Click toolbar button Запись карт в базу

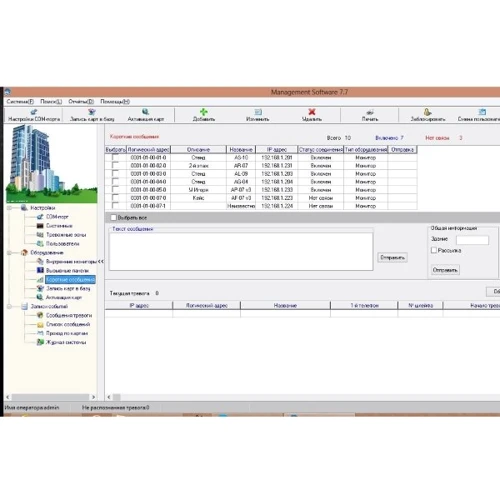click(92, 115)
